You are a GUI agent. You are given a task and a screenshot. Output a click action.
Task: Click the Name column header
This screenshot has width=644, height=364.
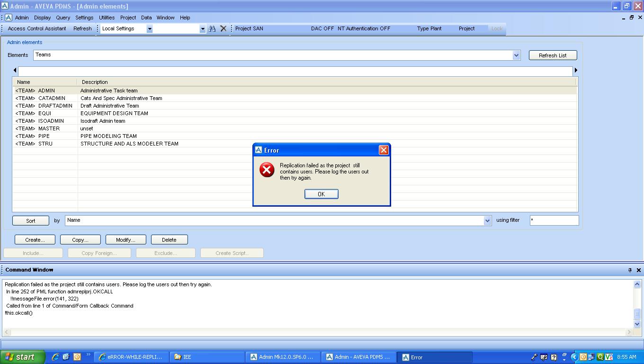[x=45, y=82]
